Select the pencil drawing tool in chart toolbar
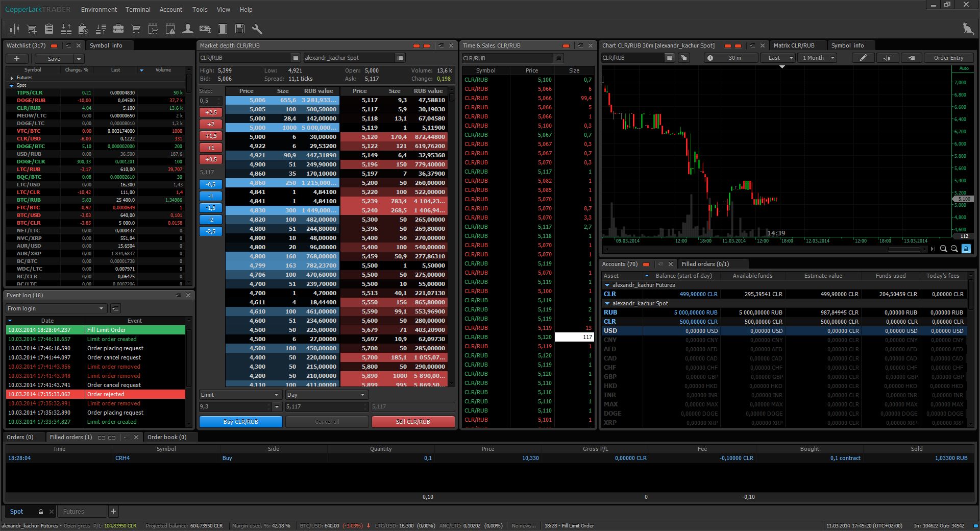980x531 pixels. pos(863,58)
